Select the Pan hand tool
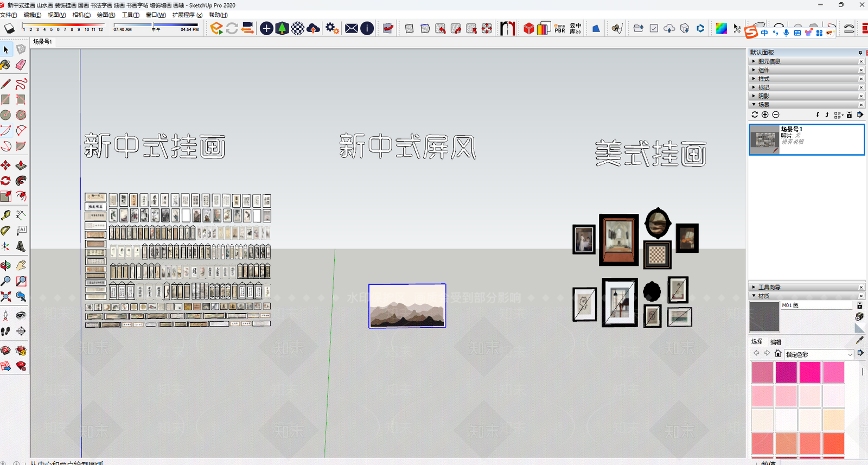 21,265
